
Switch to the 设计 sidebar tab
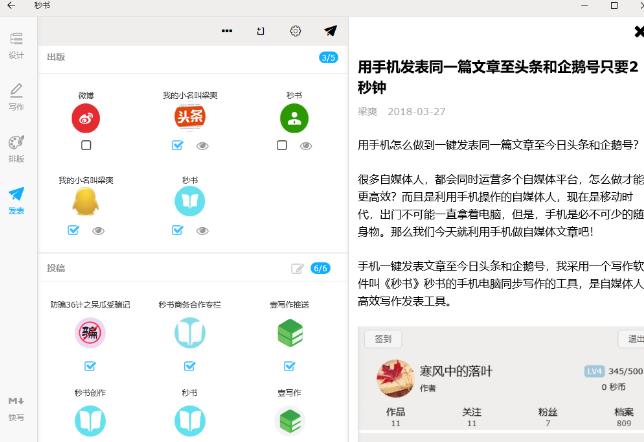tap(16, 45)
